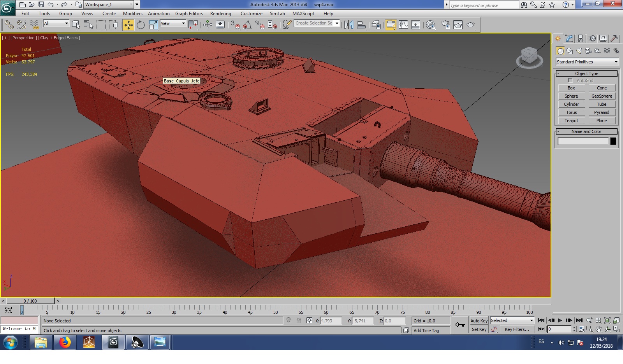Open the Standard Primitives dropdown

point(587,62)
